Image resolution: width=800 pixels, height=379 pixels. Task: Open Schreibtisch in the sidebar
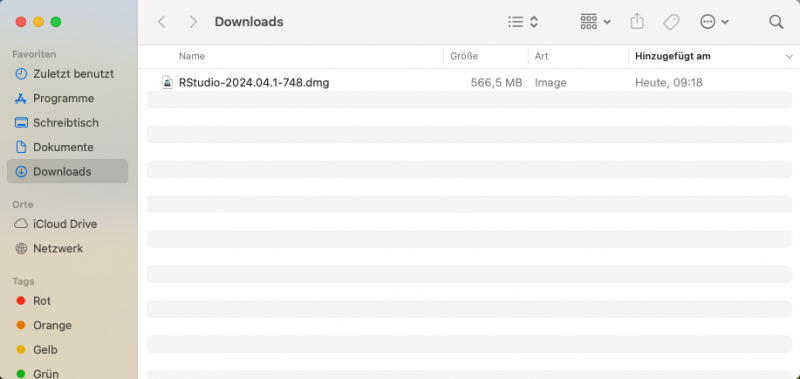click(x=67, y=123)
